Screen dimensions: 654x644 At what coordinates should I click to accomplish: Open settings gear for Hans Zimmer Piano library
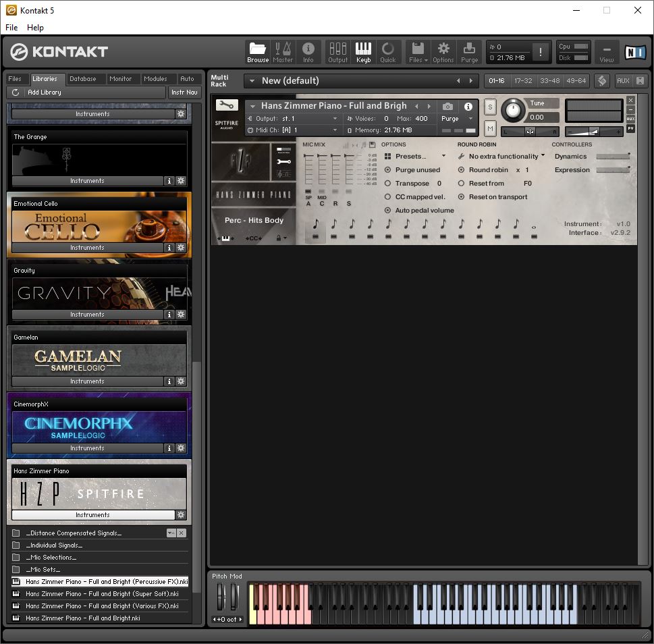181,514
